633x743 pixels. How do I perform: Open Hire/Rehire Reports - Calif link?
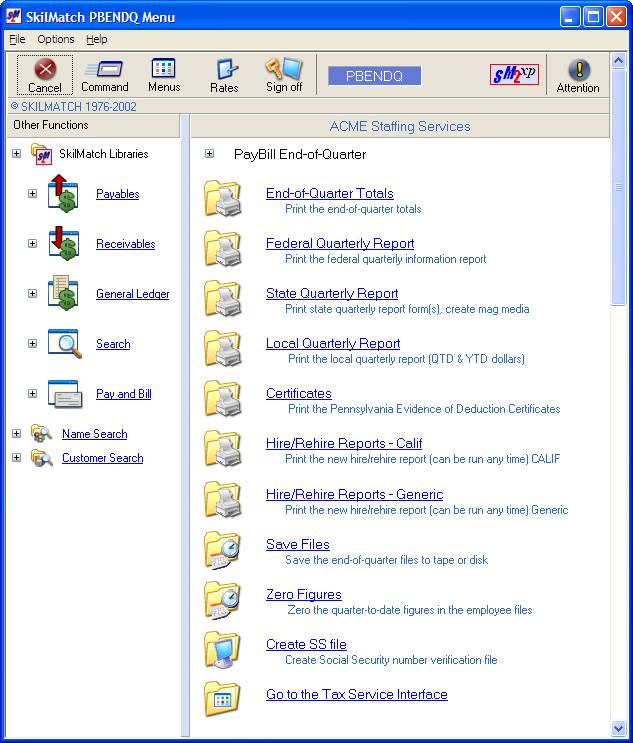pos(344,444)
